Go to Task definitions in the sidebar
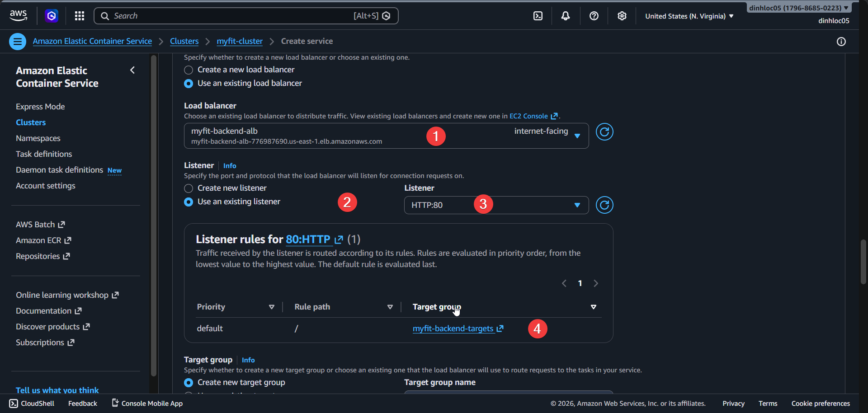 pyautogui.click(x=43, y=154)
